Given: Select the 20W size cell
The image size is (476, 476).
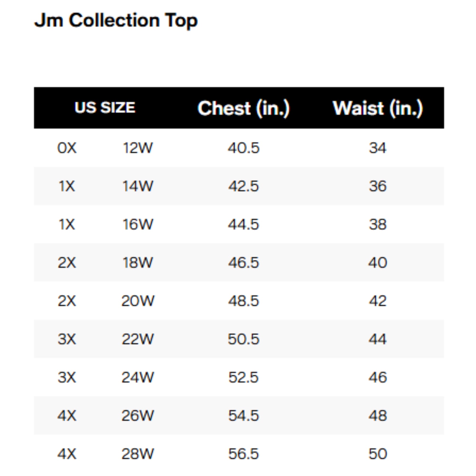Looking at the screenshot, I should (138, 301).
